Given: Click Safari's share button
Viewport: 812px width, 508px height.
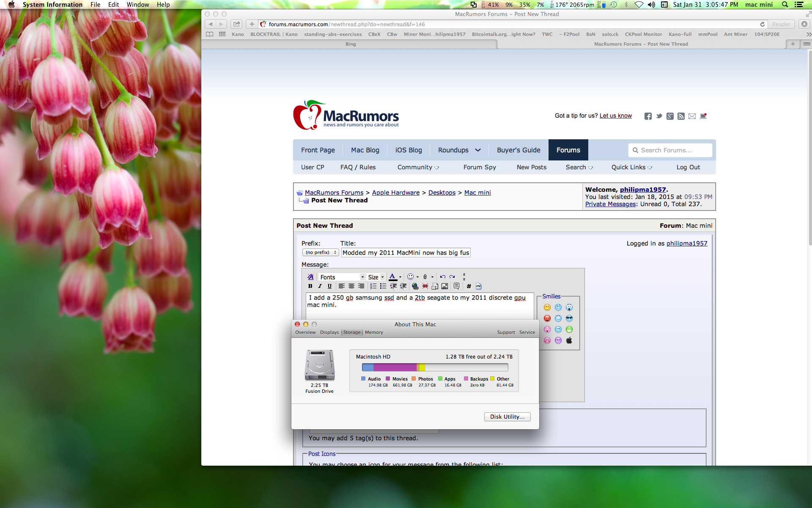Looking at the screenshot, I should (237, 24).
